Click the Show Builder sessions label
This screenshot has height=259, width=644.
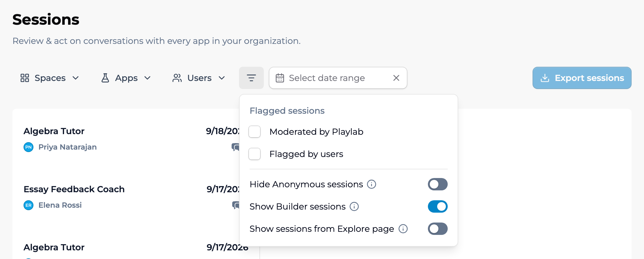pos(298,206)
